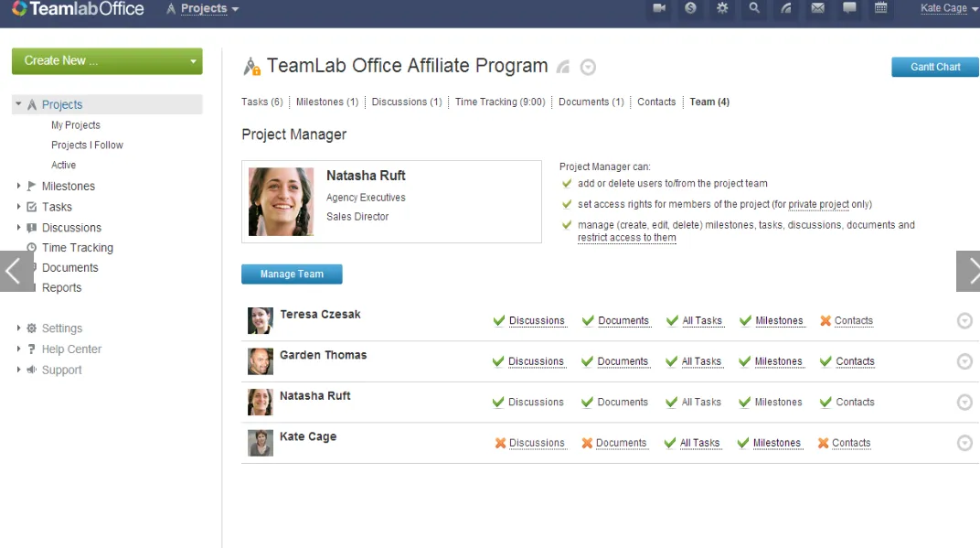Open actions menu for Teresa Czesak row

964,321
